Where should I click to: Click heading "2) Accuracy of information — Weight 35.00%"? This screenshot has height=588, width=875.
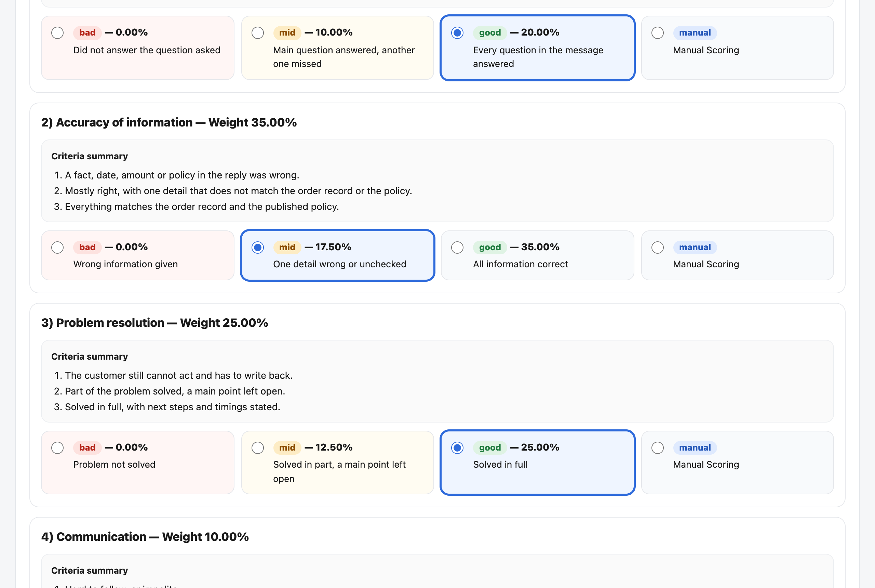(169, 122)
